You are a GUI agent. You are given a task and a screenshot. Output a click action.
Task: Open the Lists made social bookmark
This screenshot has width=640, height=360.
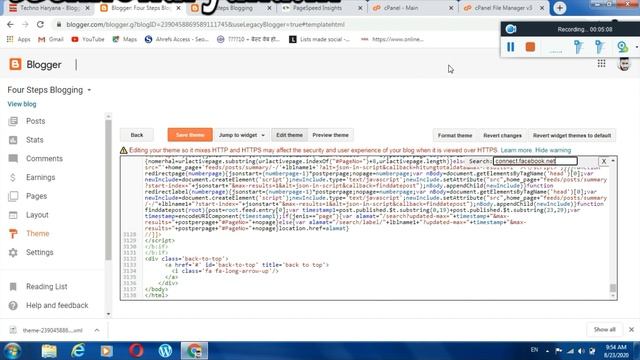click(319, 40)
